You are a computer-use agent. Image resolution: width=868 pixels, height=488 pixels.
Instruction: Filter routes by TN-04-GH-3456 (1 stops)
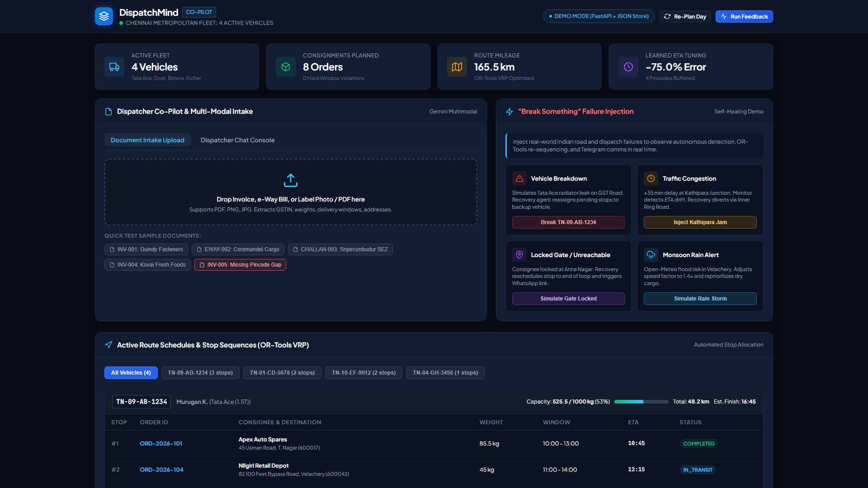pos(445,373)
